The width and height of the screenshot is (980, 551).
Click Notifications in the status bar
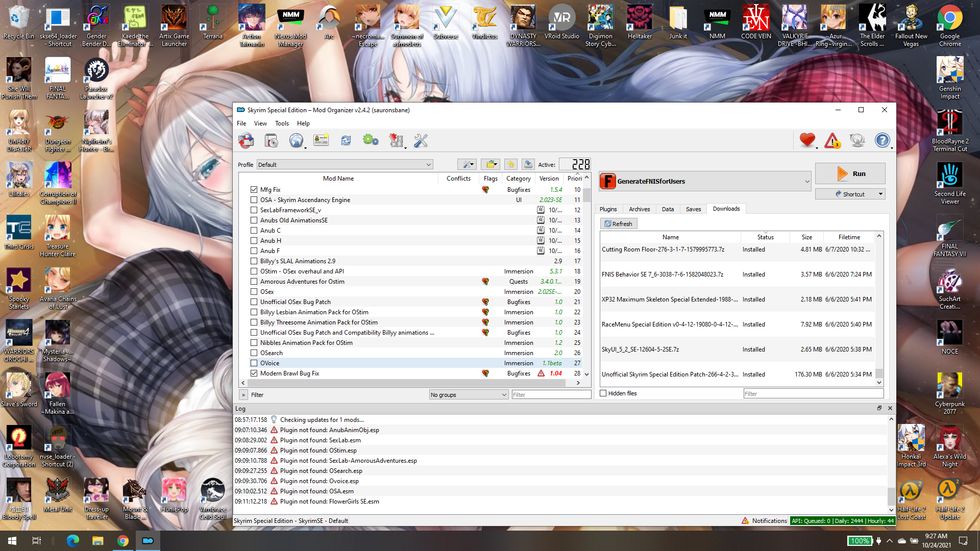coord(764,521)
